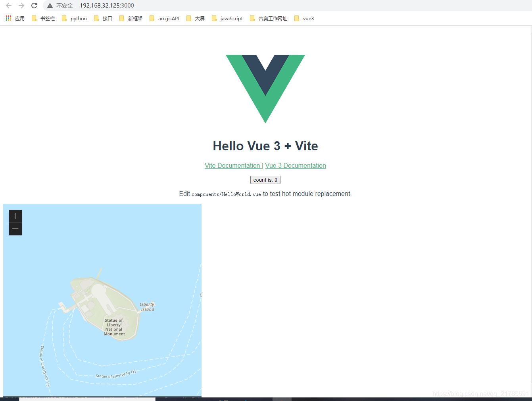The height and width of the screenshot is (401, 532).
Task: Click the count is: 0 button
Action: click(x=265, y=180)
